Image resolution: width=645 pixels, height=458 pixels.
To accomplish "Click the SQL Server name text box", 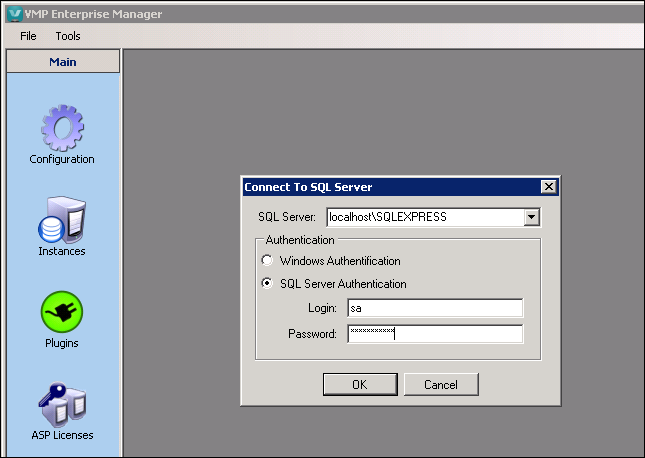I will tap(425, 217).
